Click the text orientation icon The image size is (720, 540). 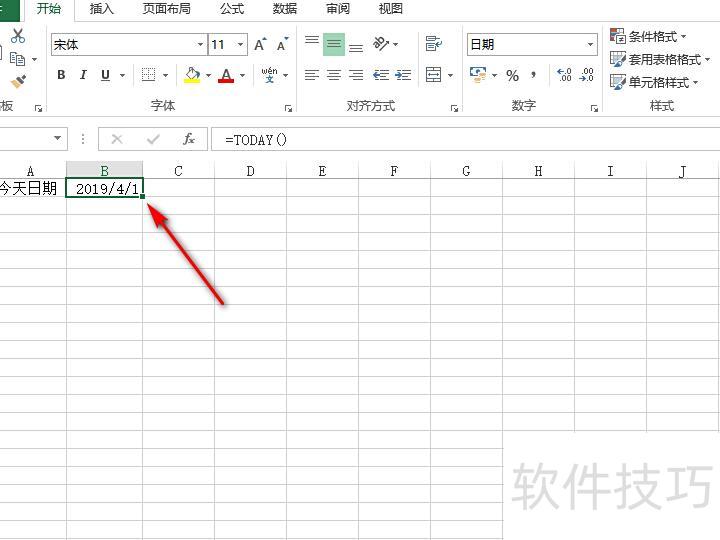tap(381, 44)
